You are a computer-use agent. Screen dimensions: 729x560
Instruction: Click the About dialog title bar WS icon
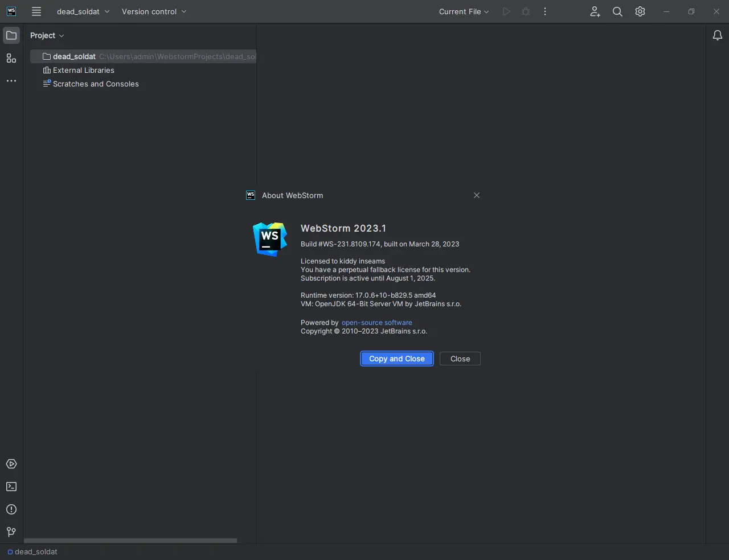251,195
